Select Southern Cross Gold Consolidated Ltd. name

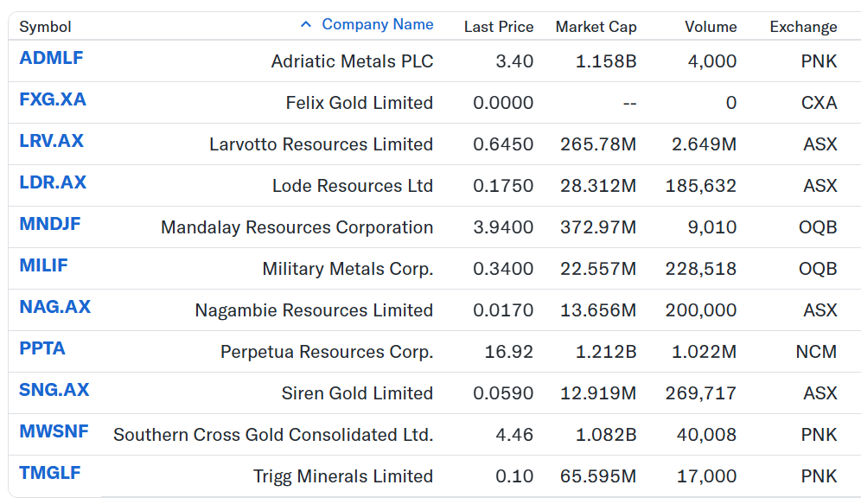tap(273, 435)
